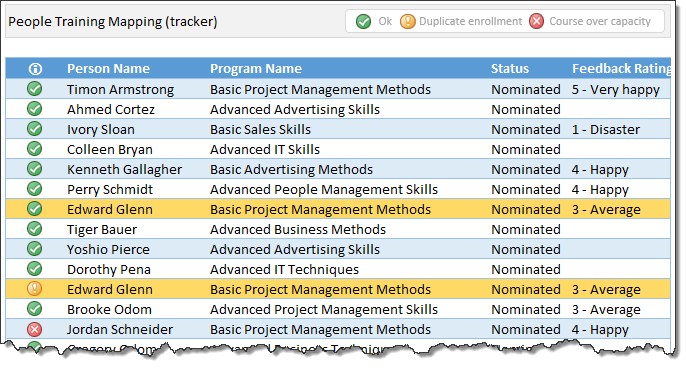Click Nominated status for Colleen Bryan
Screen dimensions: 686x368
tap(526, 150)
